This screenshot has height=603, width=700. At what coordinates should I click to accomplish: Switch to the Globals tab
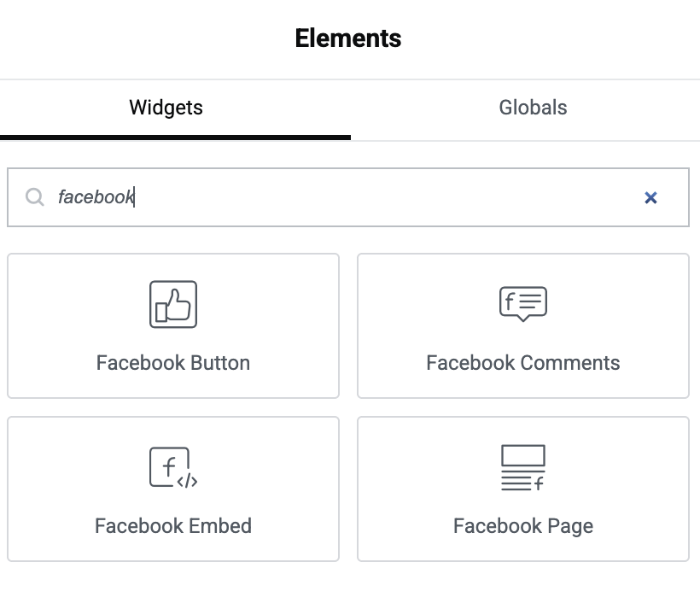click(533, 108)
